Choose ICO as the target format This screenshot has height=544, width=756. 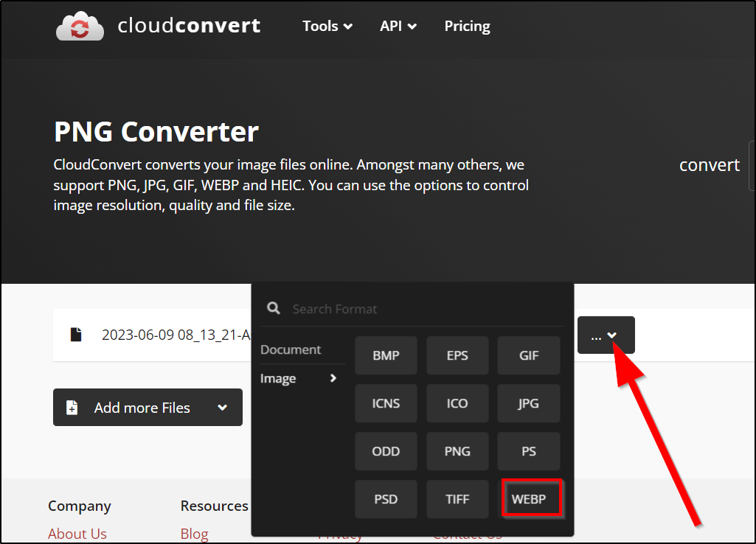coord(457,403)
